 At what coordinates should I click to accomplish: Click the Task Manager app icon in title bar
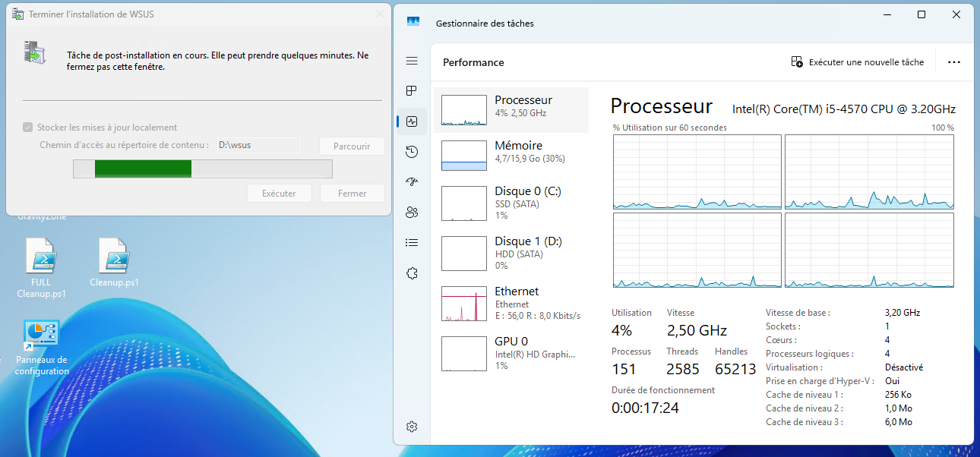pos(413,23)
